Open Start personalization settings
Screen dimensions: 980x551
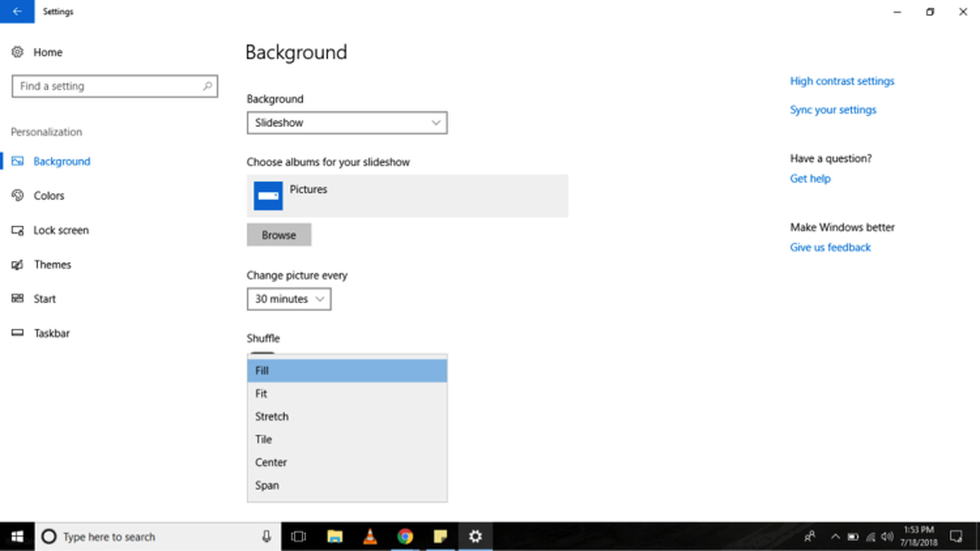18,298
